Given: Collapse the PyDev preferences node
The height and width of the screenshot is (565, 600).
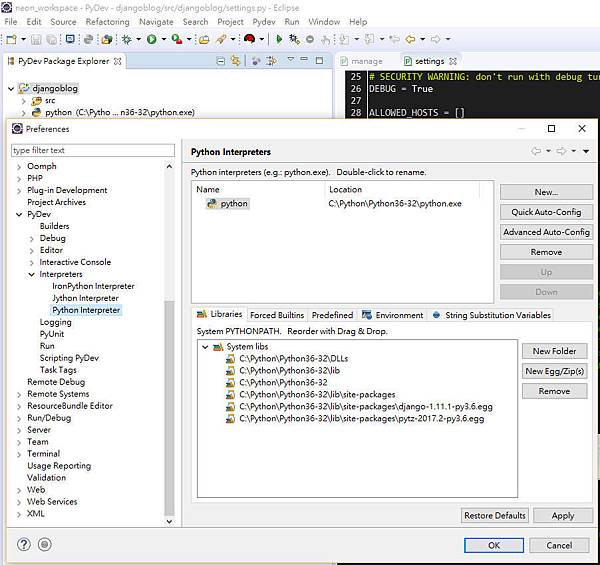Looking at the screenshot, I should [19, 214].
